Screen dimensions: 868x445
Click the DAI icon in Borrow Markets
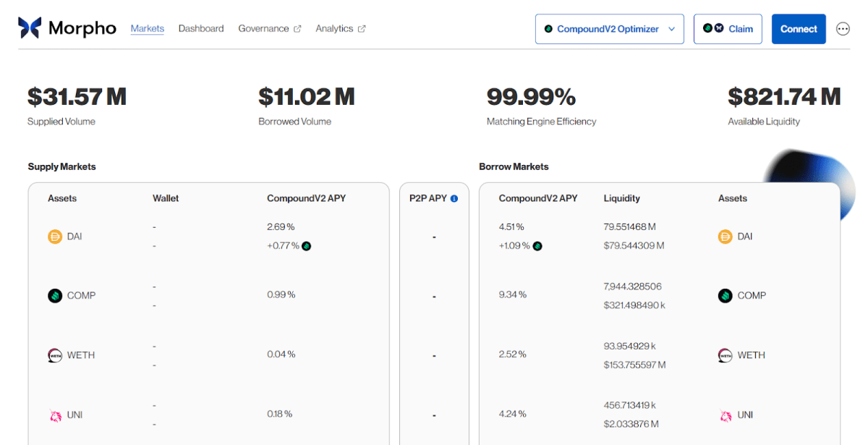coord(725,237)
